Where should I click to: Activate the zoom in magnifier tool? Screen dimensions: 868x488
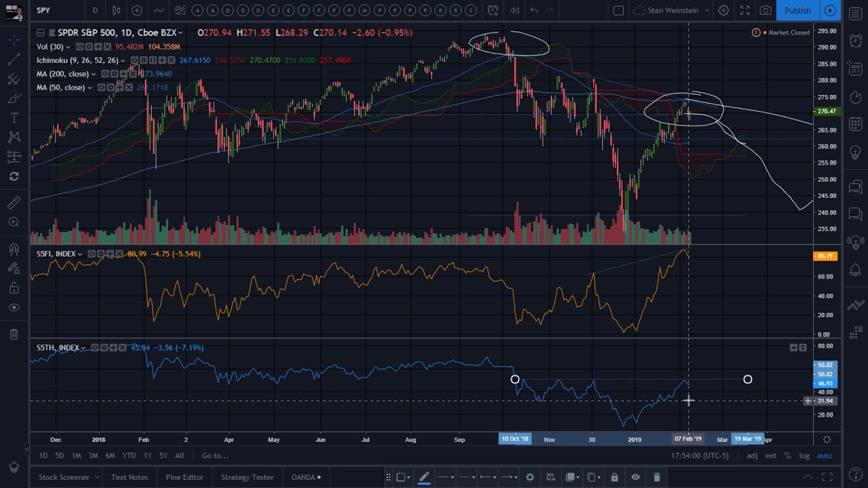tap(14, 222)
